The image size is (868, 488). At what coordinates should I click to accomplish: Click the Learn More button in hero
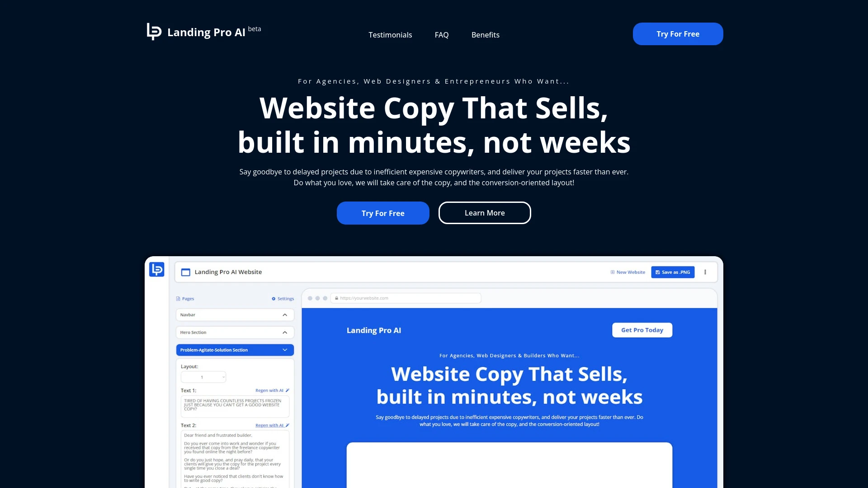tap(485, 213)
